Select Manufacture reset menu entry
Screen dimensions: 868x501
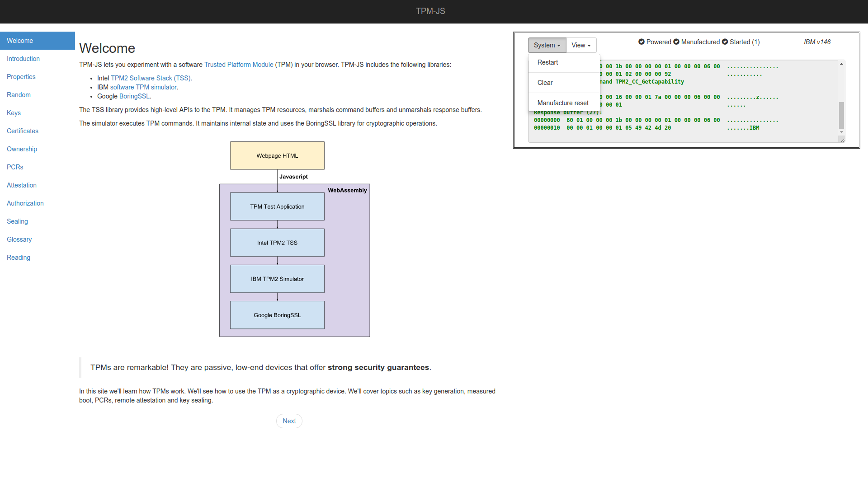click(x=563, y=103)
